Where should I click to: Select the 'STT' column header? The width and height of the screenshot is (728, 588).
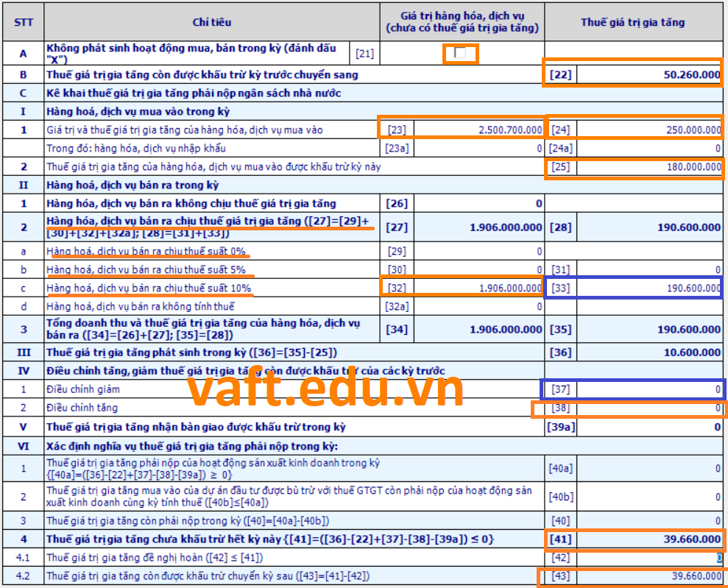24,22
